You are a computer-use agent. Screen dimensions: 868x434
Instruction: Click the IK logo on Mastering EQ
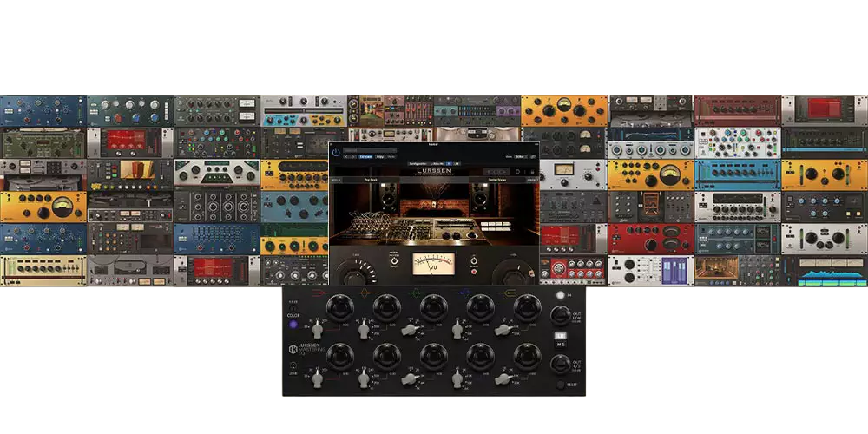click(293, 349)
